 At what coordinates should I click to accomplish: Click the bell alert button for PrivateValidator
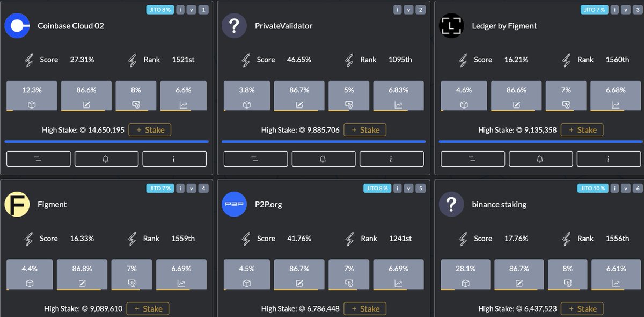tap(324, 158)
